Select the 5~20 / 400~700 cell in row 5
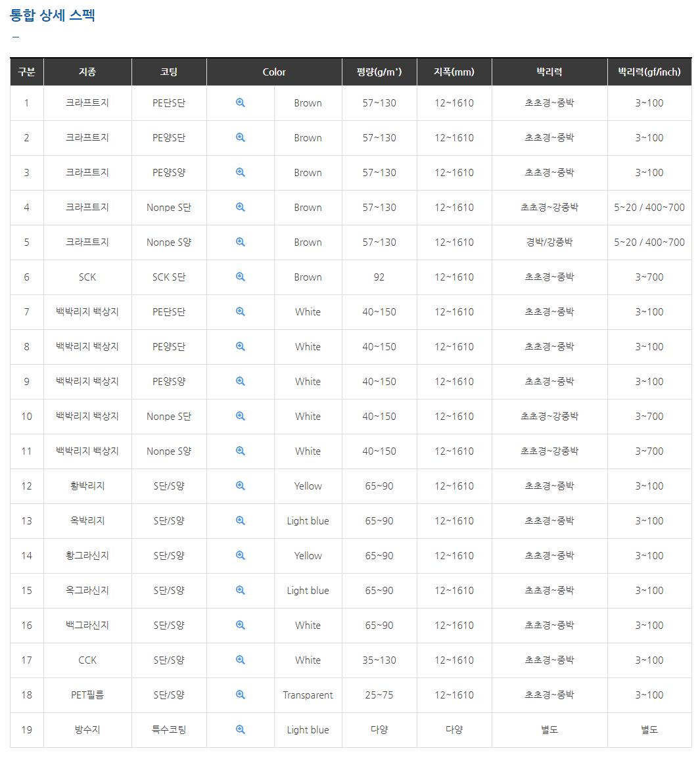 (649, 242)
